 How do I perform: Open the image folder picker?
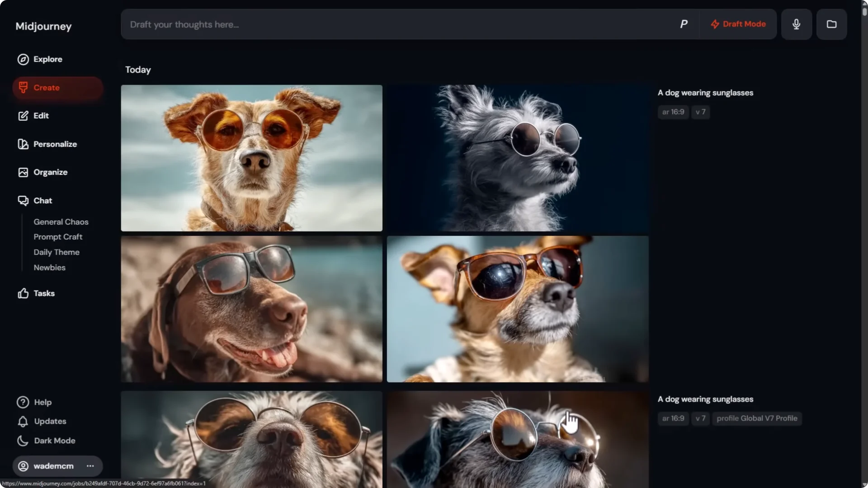click(832, 24)
